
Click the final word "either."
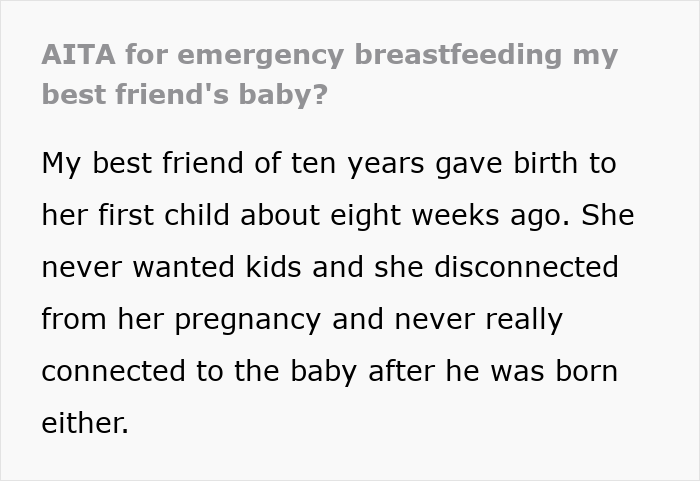[85, 423]
